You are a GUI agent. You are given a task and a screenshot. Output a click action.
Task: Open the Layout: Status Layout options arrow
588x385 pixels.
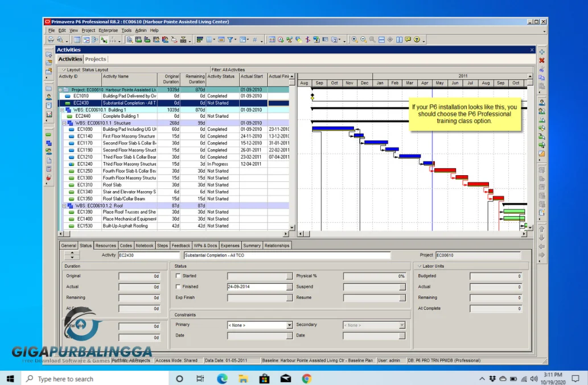coord(63,69)
